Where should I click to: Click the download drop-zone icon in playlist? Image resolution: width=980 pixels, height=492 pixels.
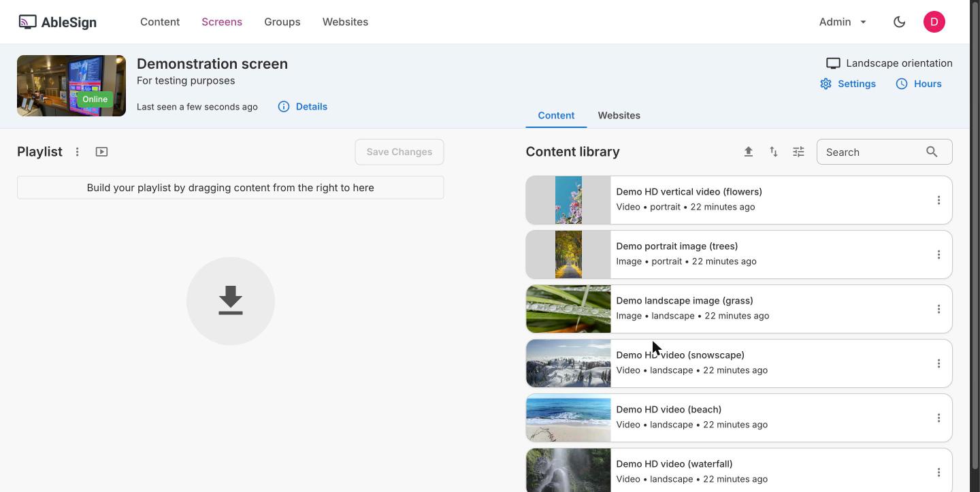click(x=231, y=301)
